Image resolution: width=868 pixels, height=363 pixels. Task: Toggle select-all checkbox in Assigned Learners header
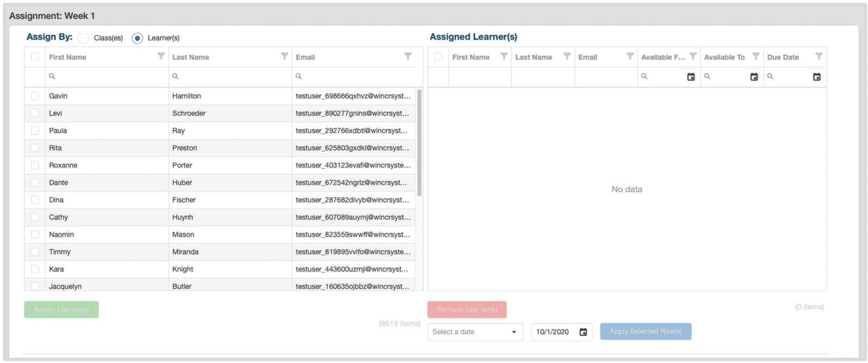pyautogui.click(x=438, y=57)
